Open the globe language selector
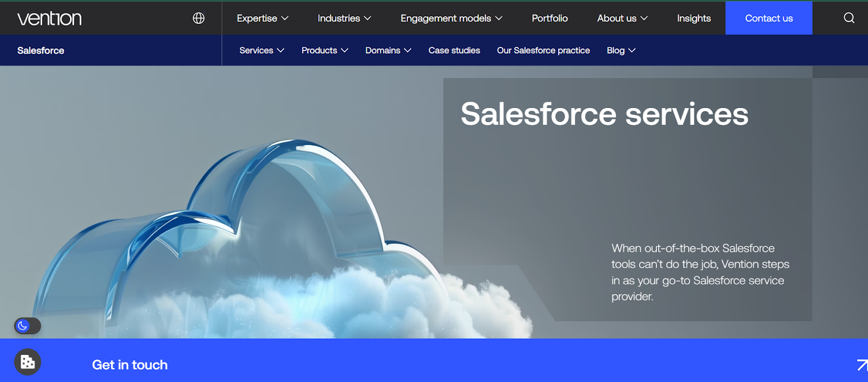 [x=199, y=18]
